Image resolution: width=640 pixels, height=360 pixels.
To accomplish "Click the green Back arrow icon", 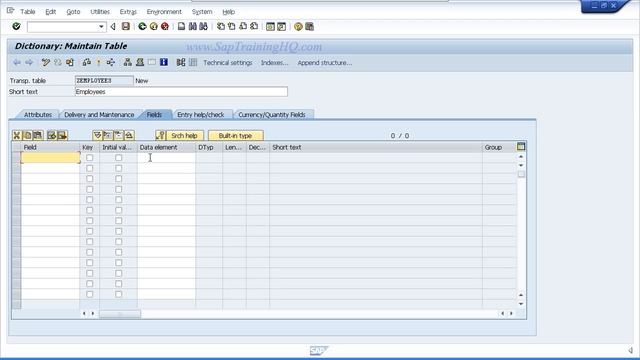I will tap(142, 27).
